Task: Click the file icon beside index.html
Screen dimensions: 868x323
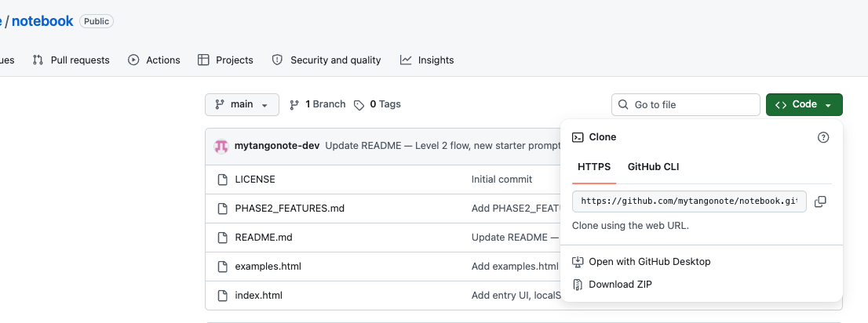Action: tap(223, 296)
